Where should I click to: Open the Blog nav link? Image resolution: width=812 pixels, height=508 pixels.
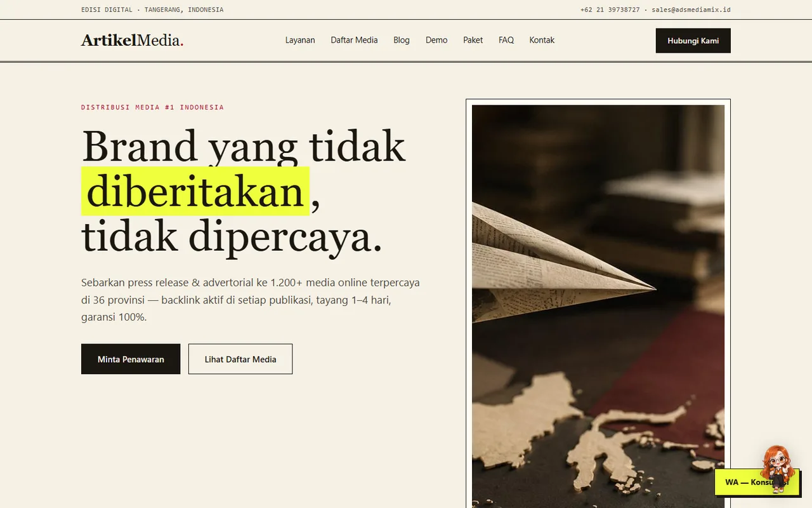402,40
